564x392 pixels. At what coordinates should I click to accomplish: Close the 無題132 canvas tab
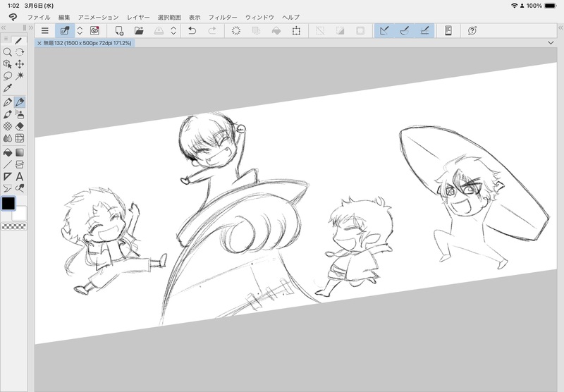click(x=39, y=43)
